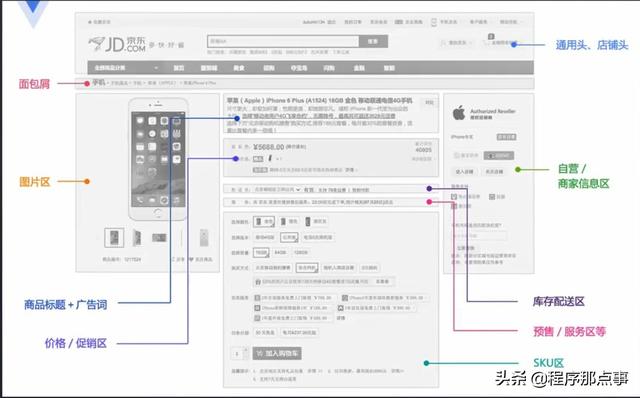Click the 16GB capacity option
Screen dimensions: 640x398
tap(261, 253)
